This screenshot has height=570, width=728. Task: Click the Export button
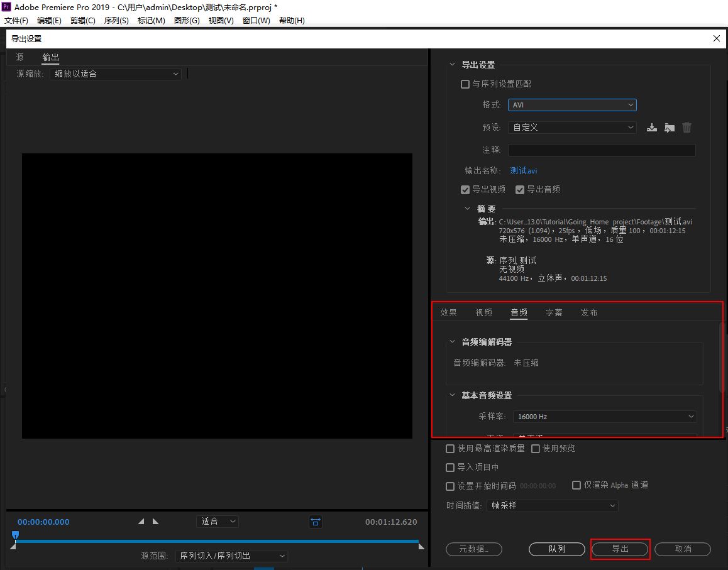620,549
